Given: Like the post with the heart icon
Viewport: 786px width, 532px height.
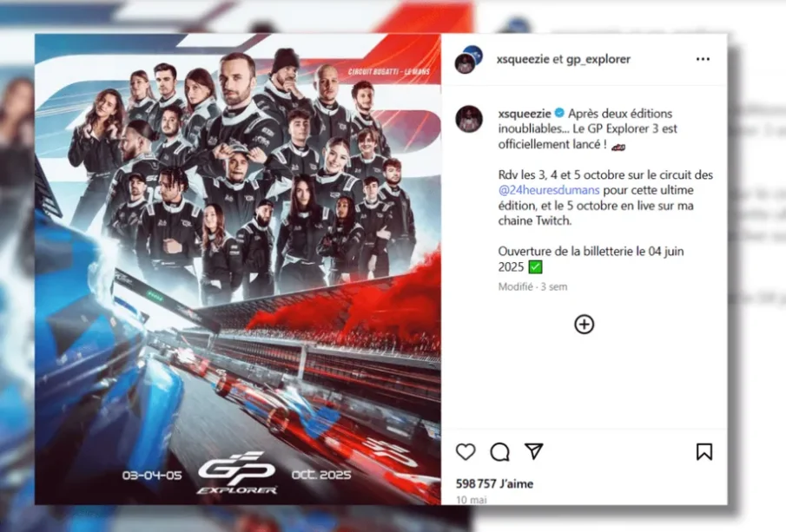Looking at the screenshot, I should [466, 452].
